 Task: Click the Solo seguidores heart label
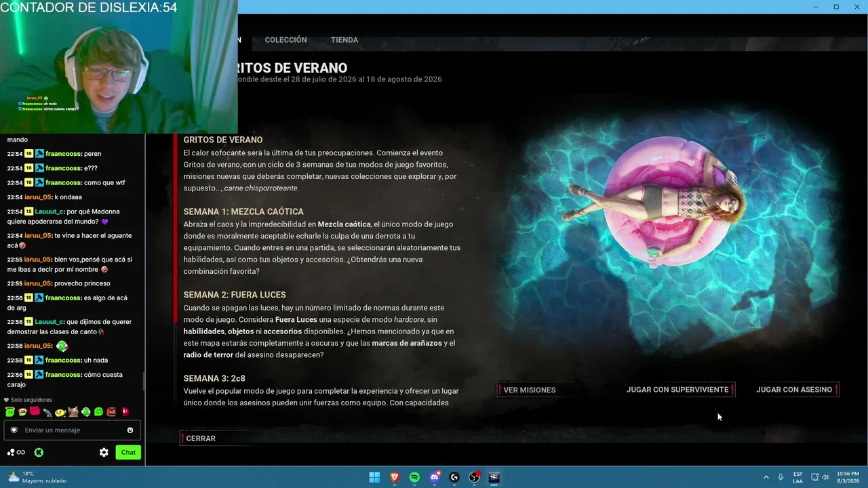click(x=28, y=400)
